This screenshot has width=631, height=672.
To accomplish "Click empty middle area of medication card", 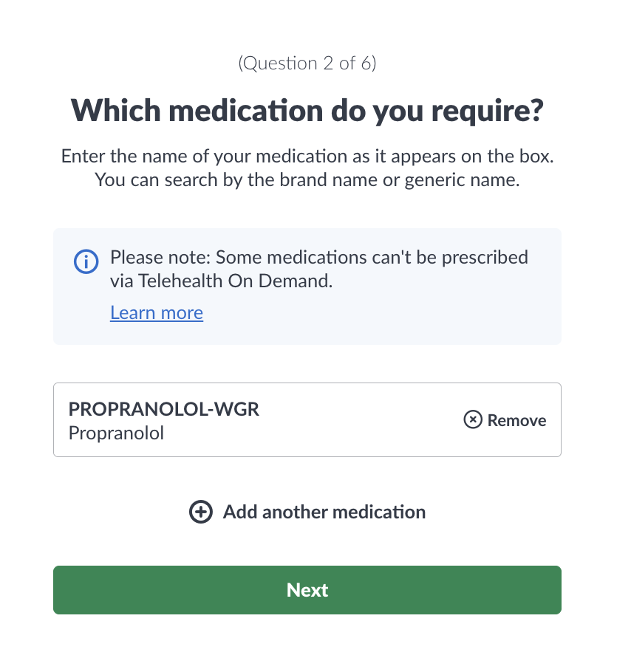I will tap(355, 420).
